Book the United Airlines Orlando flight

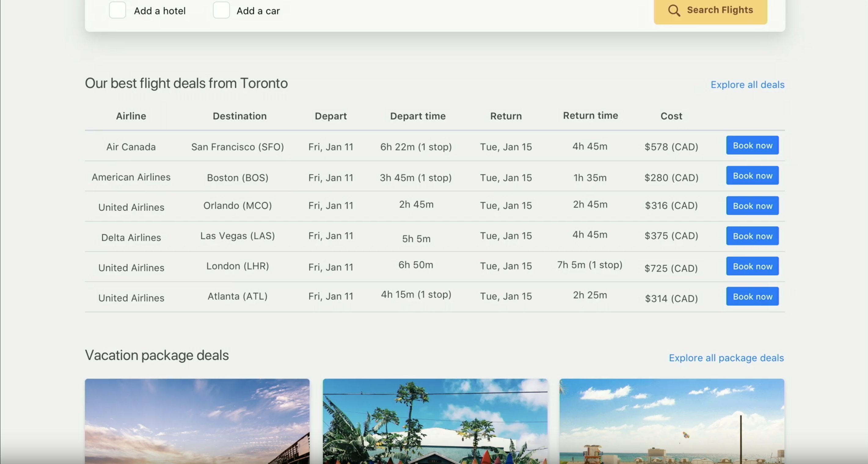click(752, 206)
